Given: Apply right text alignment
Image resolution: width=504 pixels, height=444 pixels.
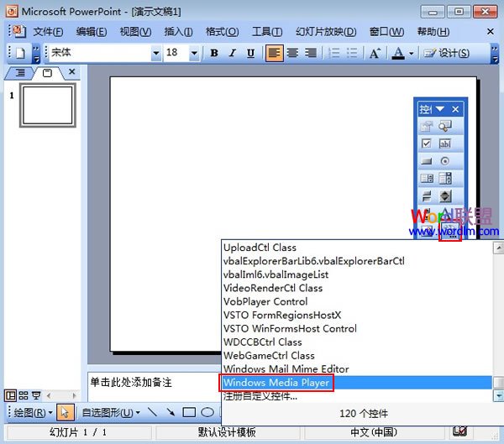Looking at the screenshot, I should tap(311, 53).
